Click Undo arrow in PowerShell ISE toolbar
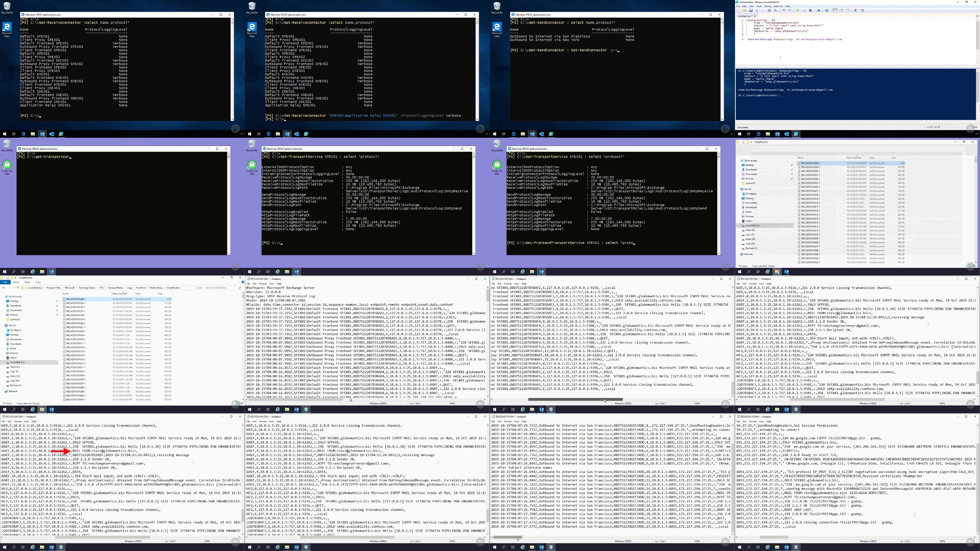 click(784, 10)
